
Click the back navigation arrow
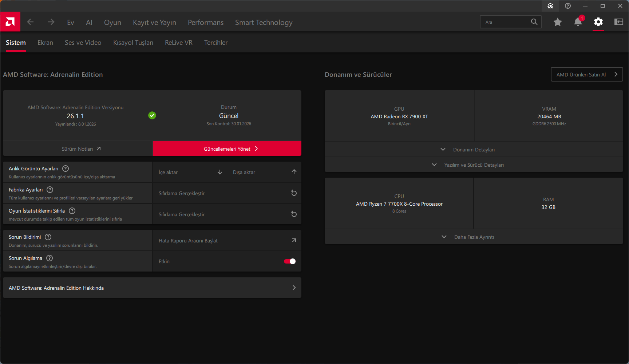click(31, 22)
